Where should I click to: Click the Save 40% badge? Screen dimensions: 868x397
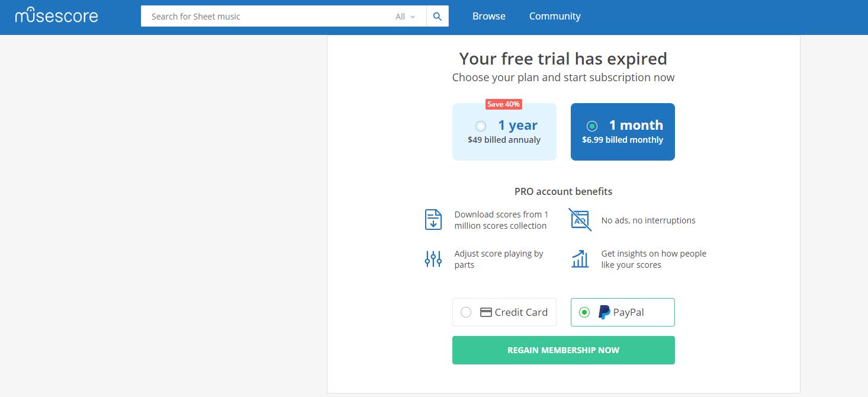click(503, 104)
